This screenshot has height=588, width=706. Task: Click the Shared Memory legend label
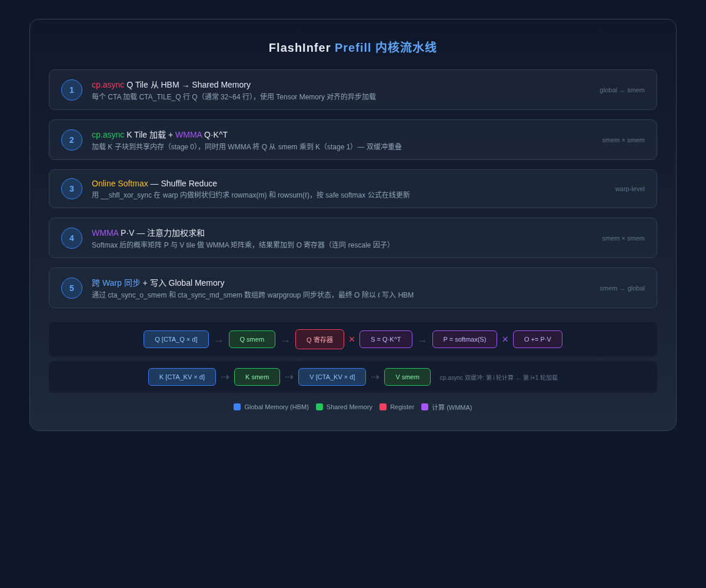[349, 407]
